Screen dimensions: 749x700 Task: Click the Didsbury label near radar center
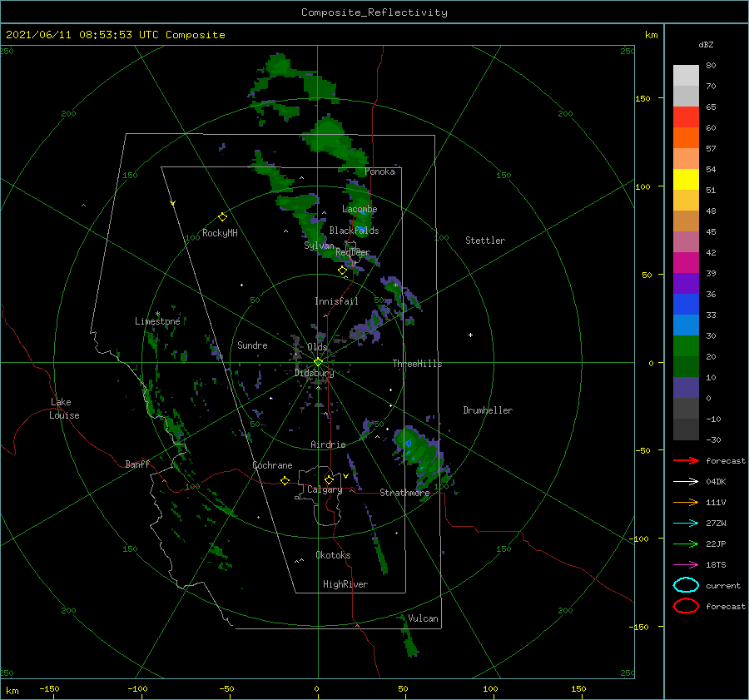[x=315, y=373]
